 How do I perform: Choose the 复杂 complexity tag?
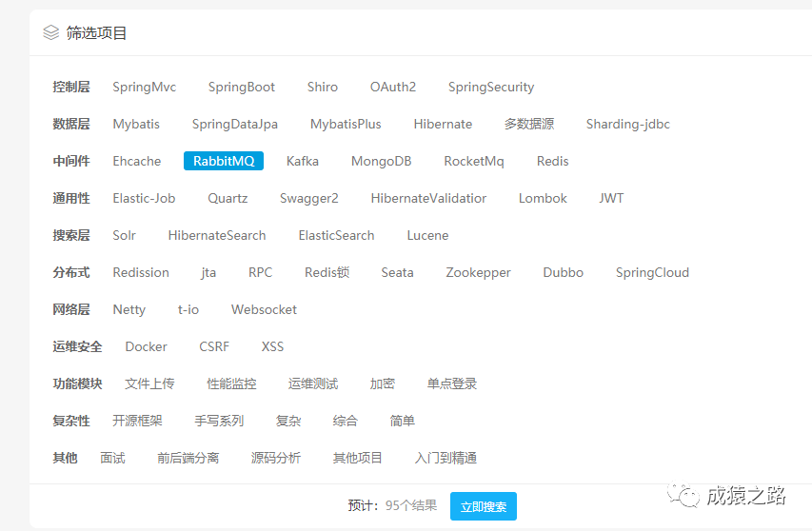click(288, 421)
